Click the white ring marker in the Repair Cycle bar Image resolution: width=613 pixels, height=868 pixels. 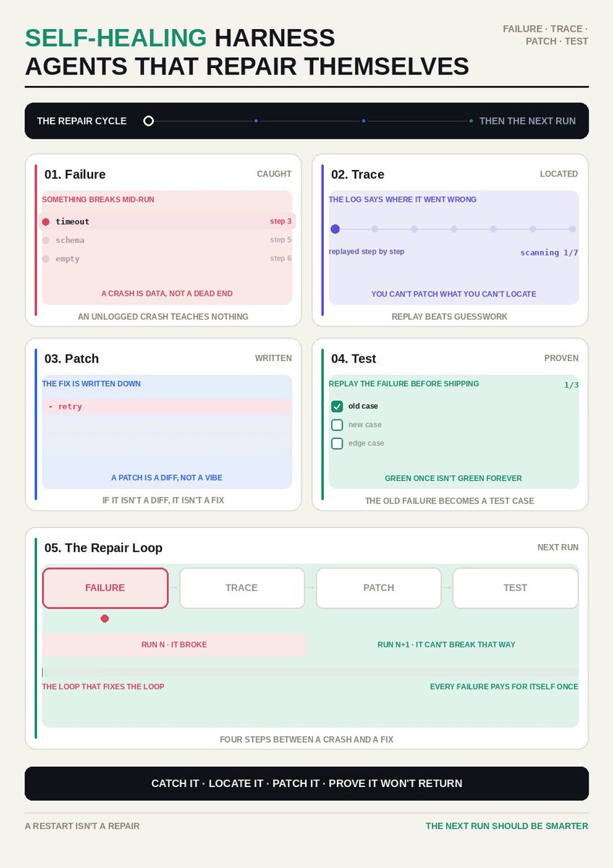tap(148, 121)
